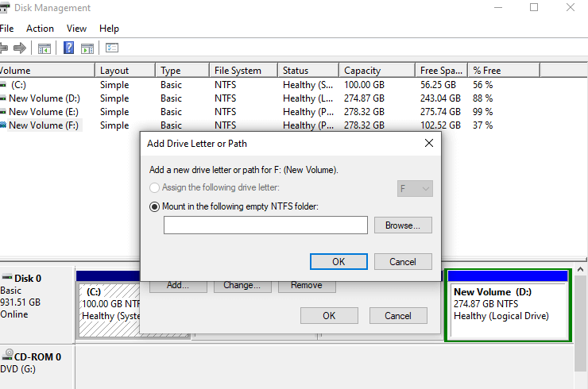Click the Back arrow toolbar icon
Image resolution: width=588 pixels, height=389 pixels.
pos(3,48)
